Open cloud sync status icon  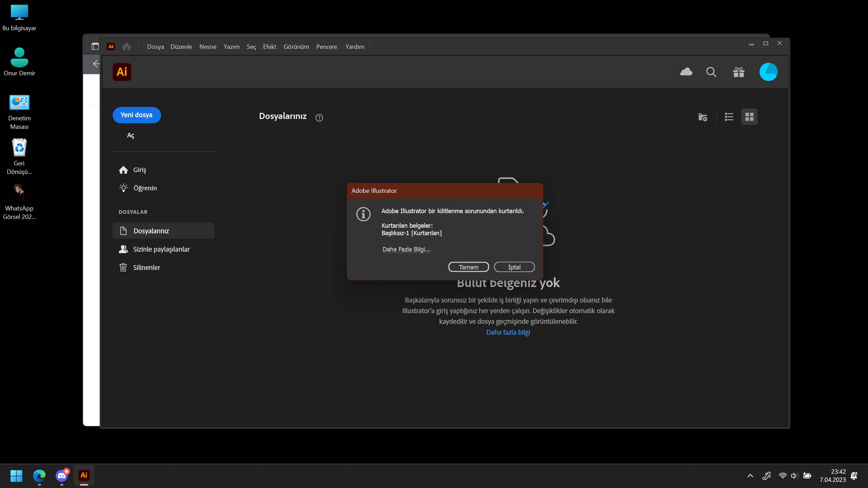click(686, 72)
